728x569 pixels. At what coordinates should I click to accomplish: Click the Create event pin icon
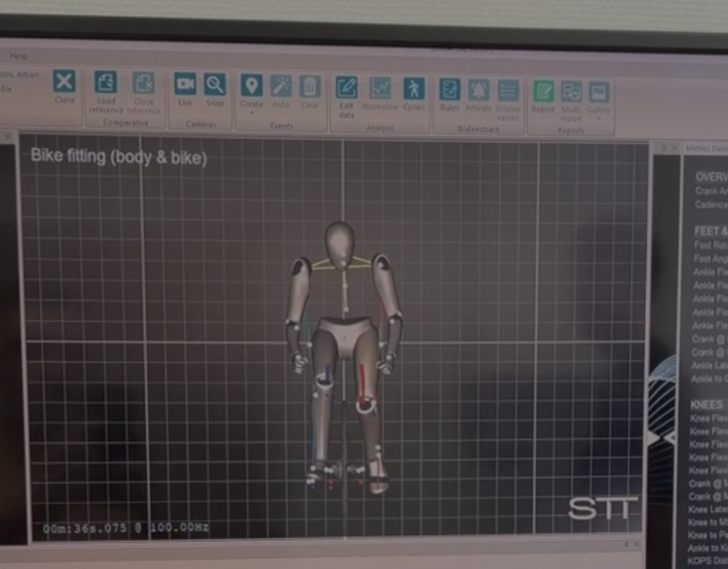click(251, 86)
